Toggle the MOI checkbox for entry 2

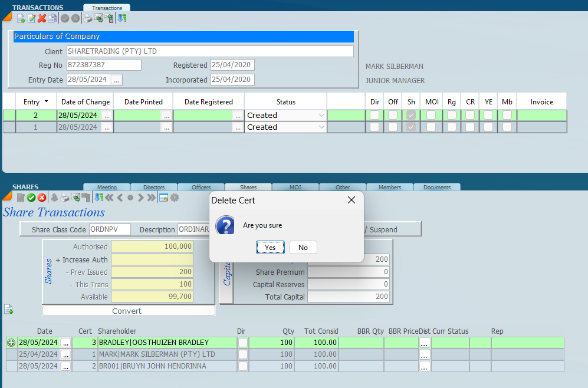(432, 116)
